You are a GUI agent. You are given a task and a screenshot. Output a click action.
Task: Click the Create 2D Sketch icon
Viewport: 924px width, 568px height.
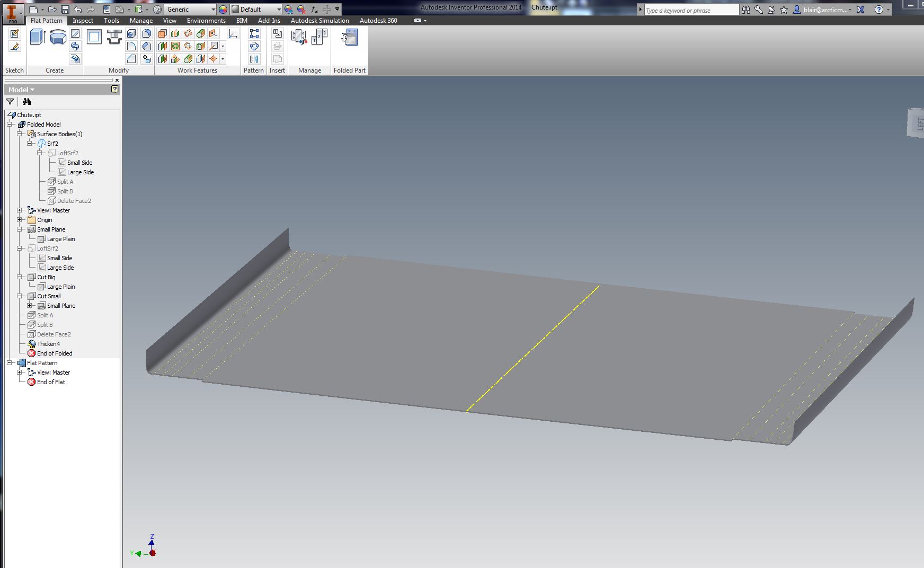[15, 34]
